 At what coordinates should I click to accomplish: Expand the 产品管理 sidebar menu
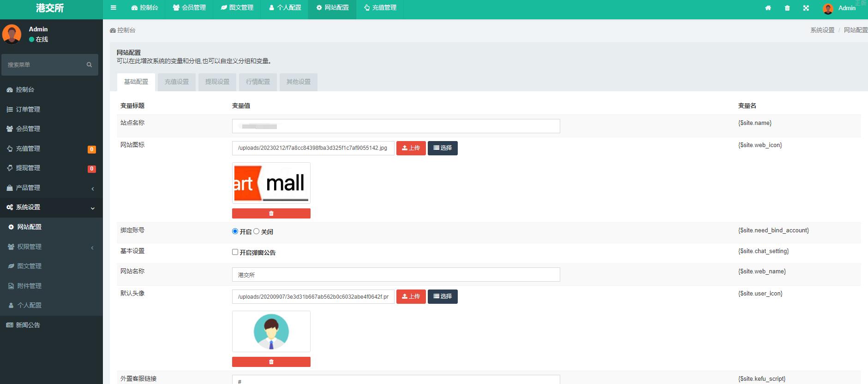click(x=51, y=188)
